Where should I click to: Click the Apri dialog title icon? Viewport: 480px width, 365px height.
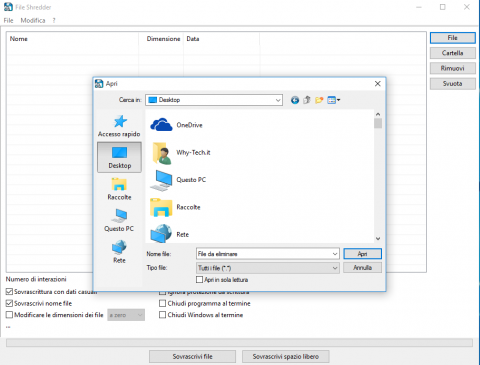pos(99,83)
